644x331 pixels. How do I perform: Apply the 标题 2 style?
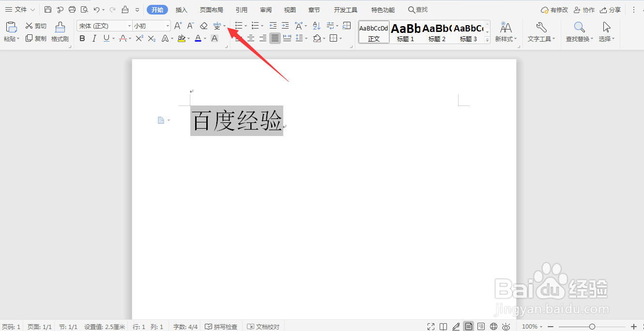point(437,32)
